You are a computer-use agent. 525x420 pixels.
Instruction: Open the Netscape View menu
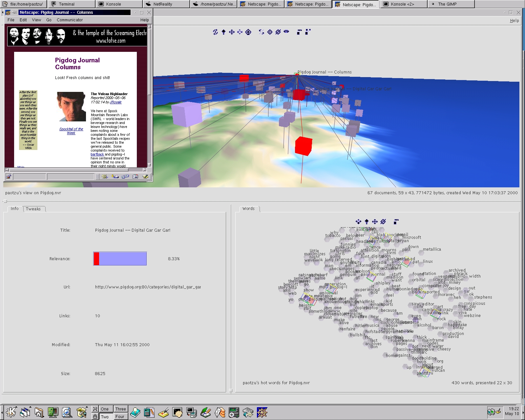tap(36, 20)
